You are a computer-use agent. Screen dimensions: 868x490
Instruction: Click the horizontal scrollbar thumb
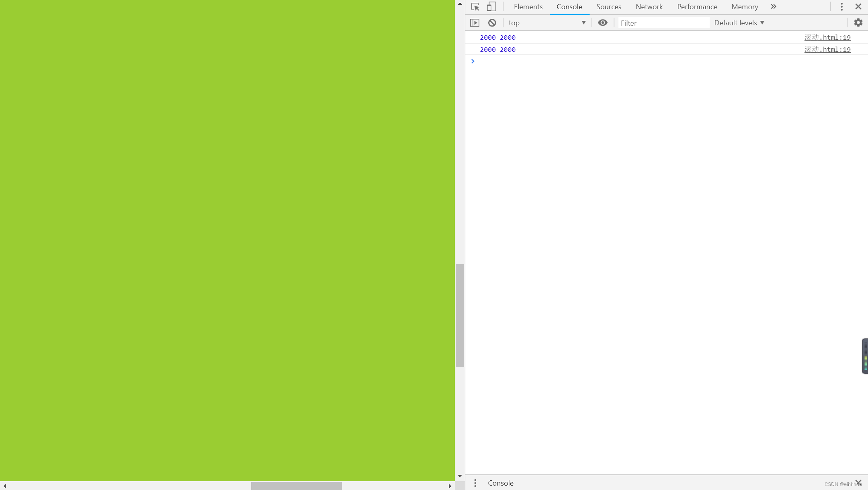click(x=296, y=486)
